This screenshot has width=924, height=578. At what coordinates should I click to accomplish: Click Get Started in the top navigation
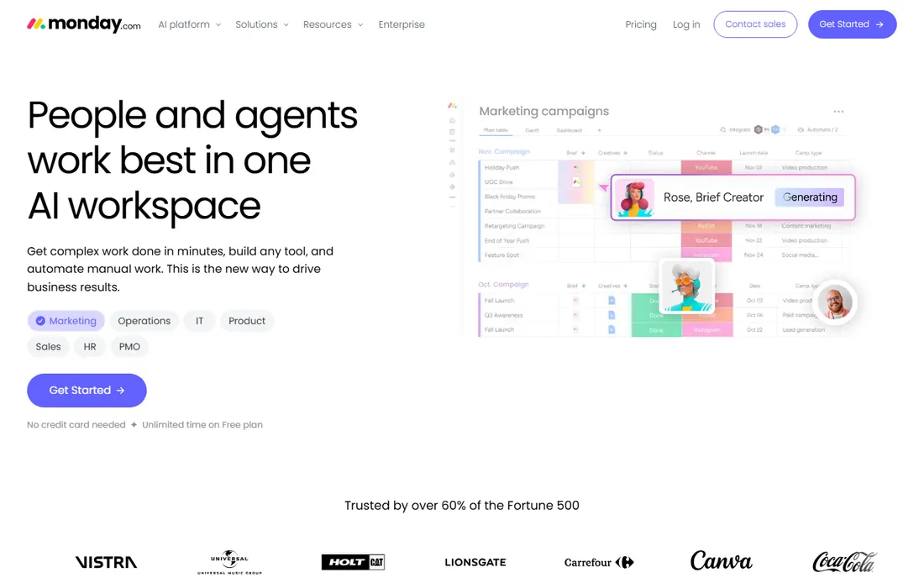852,24
